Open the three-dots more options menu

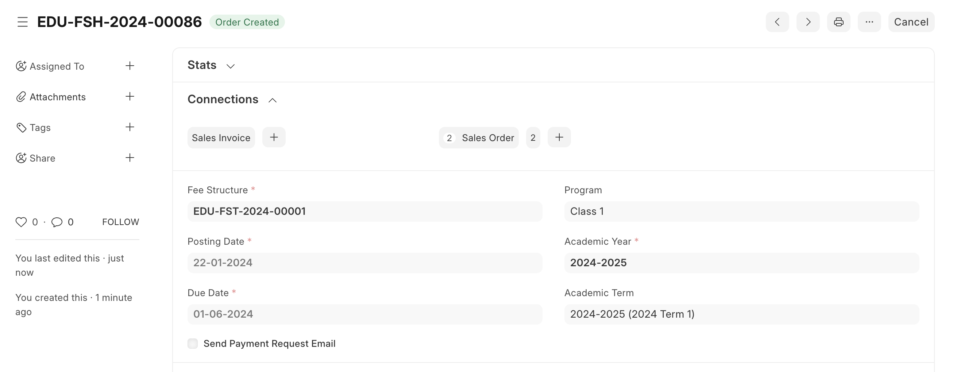[869, 22]
